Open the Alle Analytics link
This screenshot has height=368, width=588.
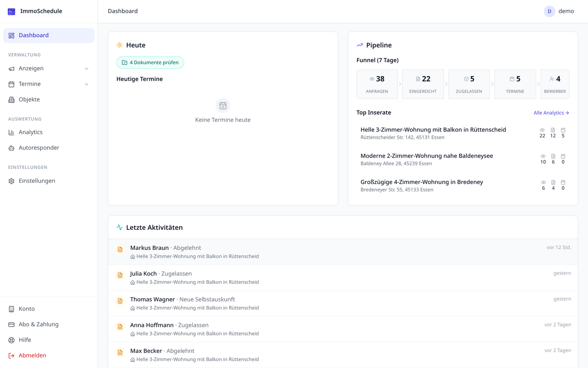coord(551,112)
